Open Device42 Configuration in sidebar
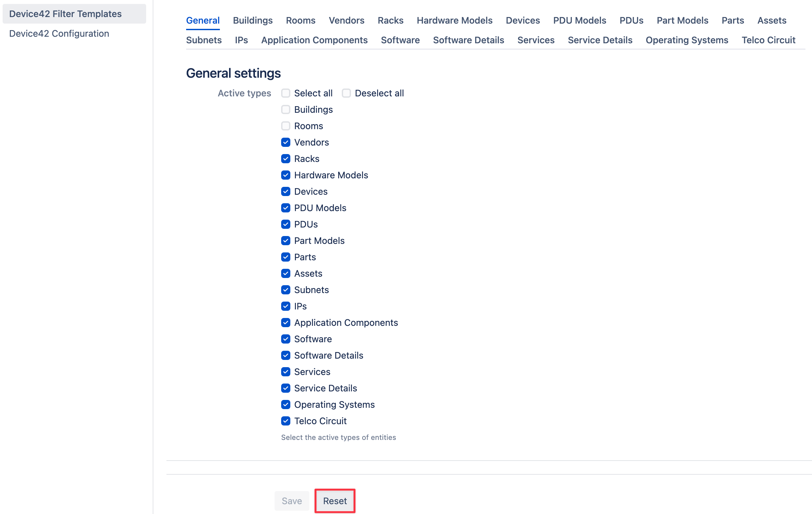Image resolution: width=812 pixels, height=514 pixels. coord(59,33)
